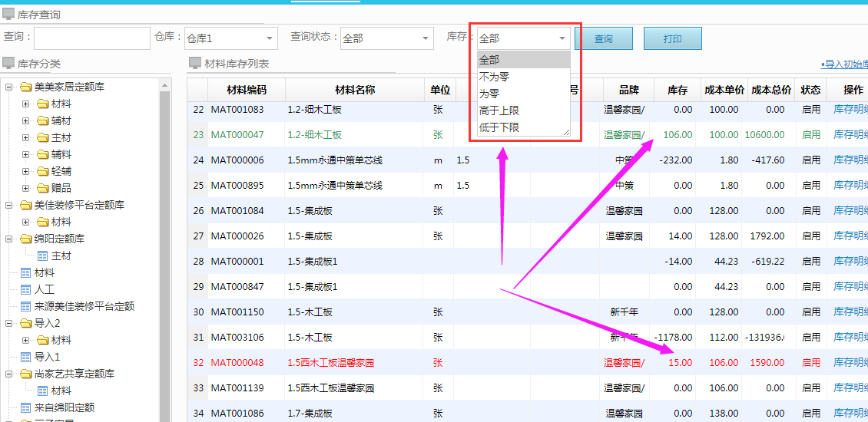868x422 pixels.
Task: Click the table icon next to 导入1
Action: click(x=25, y=357)
